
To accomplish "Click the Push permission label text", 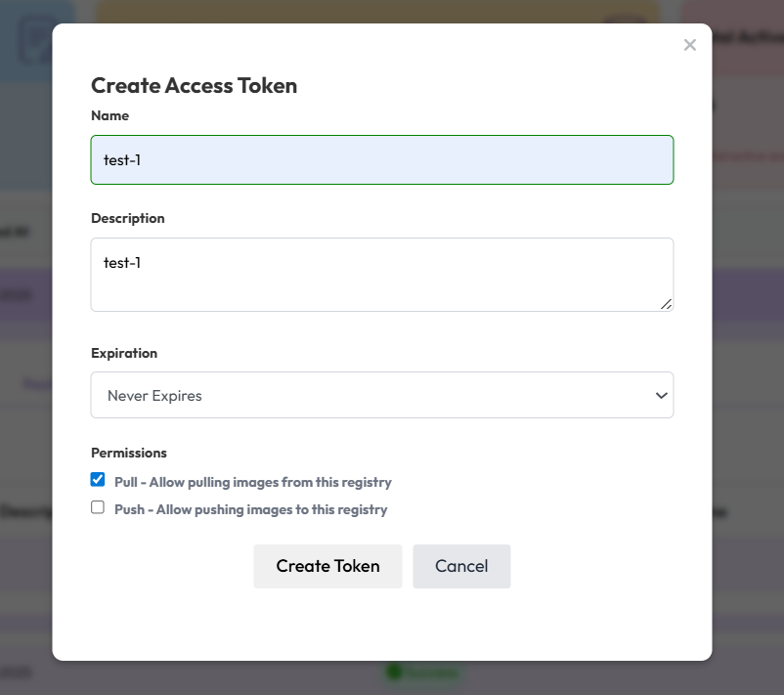I will [250, 509].
